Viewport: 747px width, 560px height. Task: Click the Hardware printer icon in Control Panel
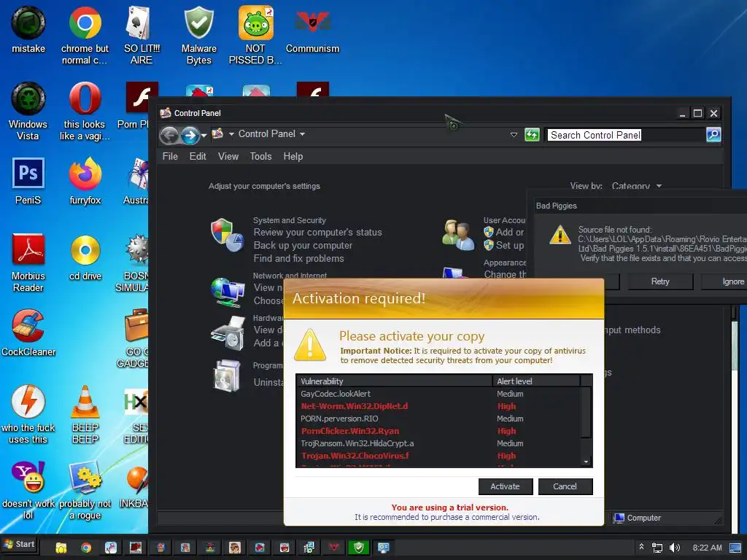click(x=228, y=333)
